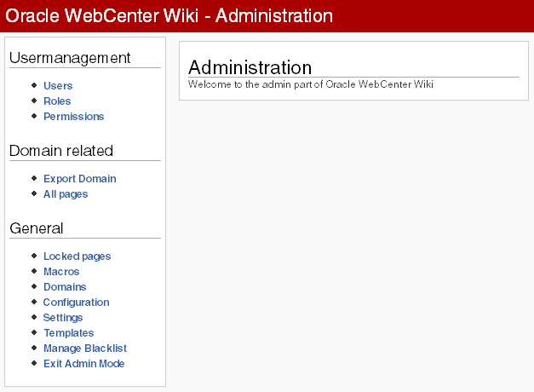This screenshot has height=392, width=534.
Task: Click the Administration page heading
Action: pyautogui.click(x=250, y=67)
